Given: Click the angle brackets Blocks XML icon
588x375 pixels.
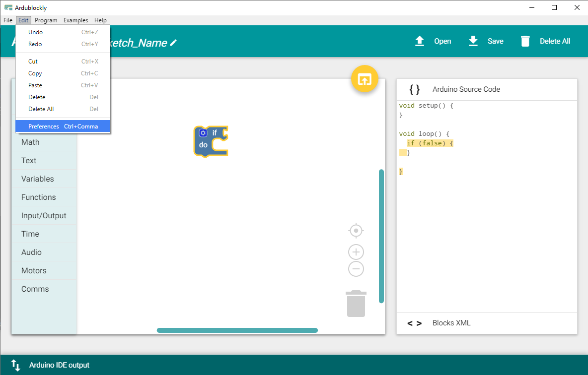Looking at the screenshot, I should (x=414, y=323).
